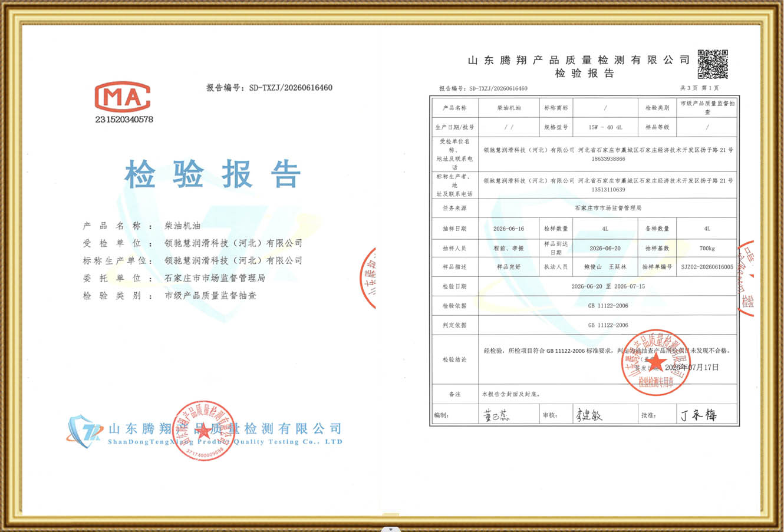Click the red inspection seal with star

[x=655, y=362]
